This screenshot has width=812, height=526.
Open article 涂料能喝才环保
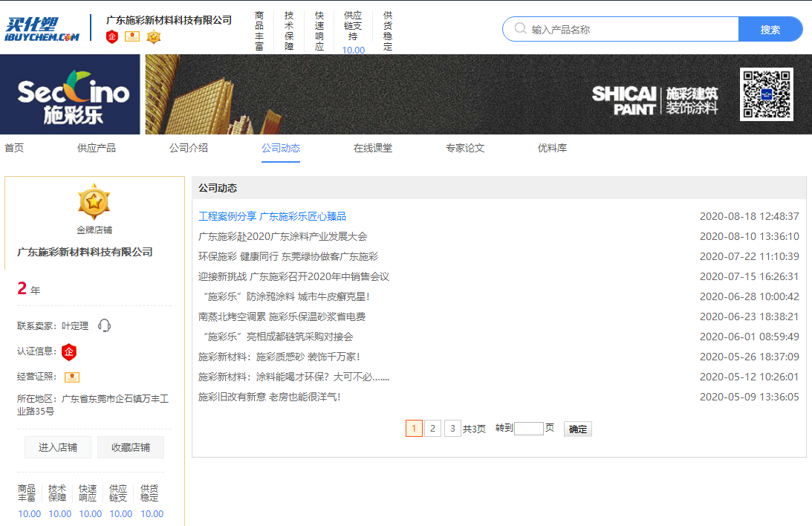click(x=293, y=377)
